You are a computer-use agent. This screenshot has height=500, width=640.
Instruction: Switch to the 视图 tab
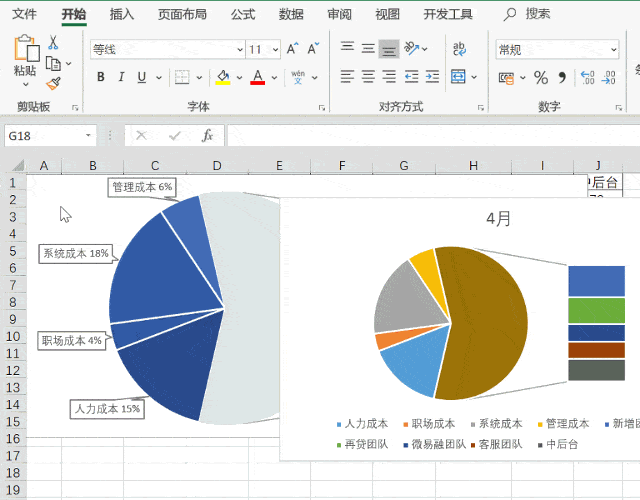387,14
